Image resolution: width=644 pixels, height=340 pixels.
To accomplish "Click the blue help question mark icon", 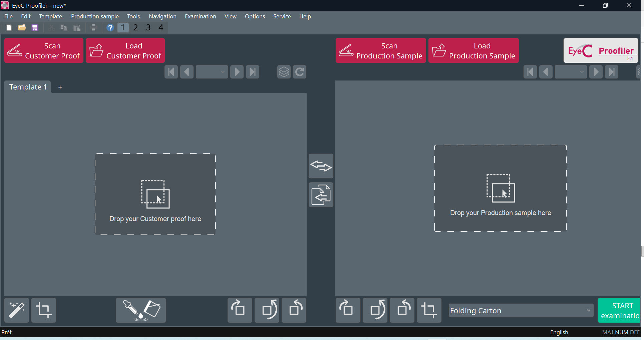I will click(110, 28).
